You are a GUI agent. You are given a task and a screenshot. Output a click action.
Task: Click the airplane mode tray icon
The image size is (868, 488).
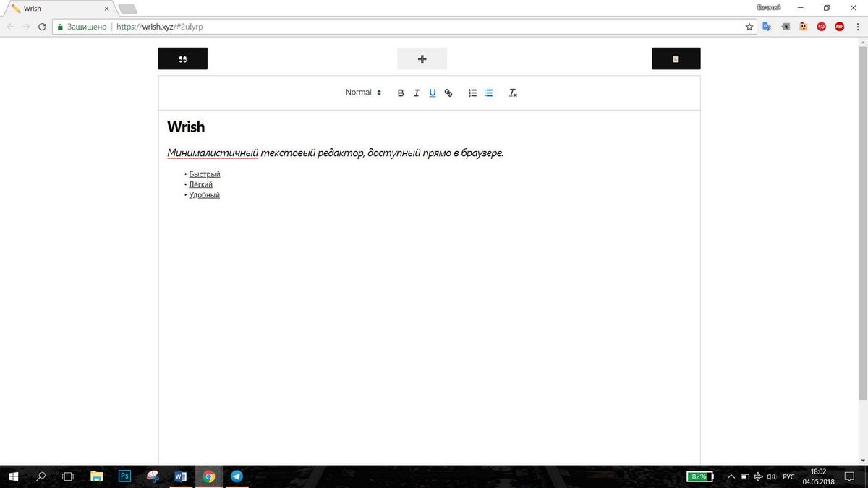(757, 476)
